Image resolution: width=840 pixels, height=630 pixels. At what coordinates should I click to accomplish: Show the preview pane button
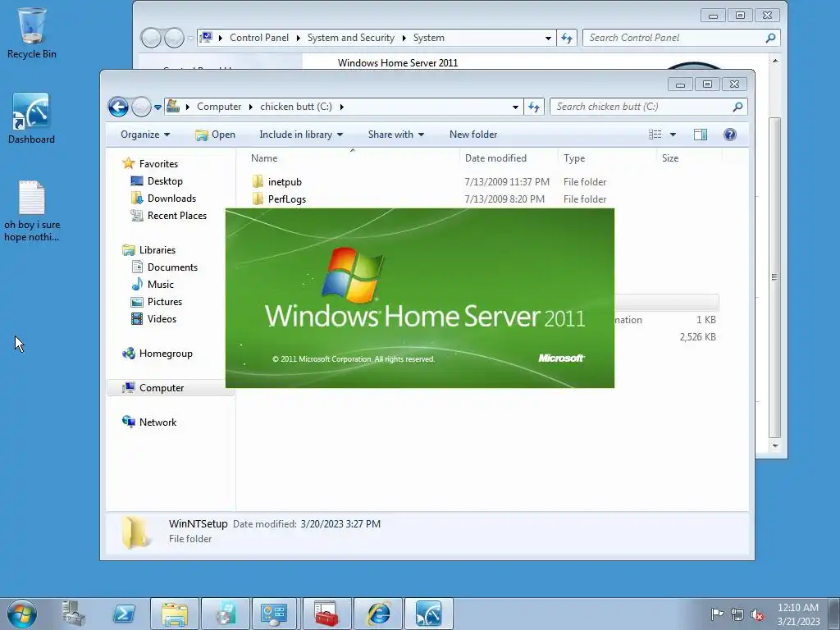[x=701, y=135]
